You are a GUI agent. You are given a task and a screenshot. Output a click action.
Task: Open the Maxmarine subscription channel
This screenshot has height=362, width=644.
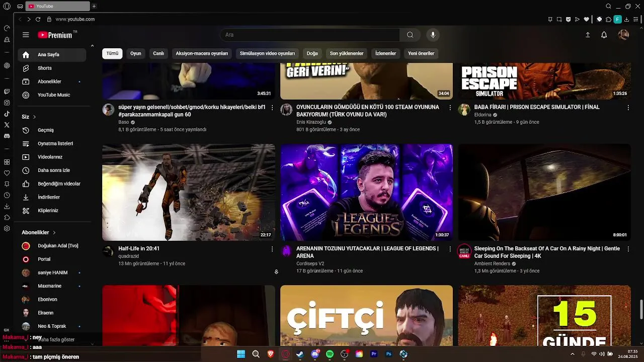pos(52,286)
